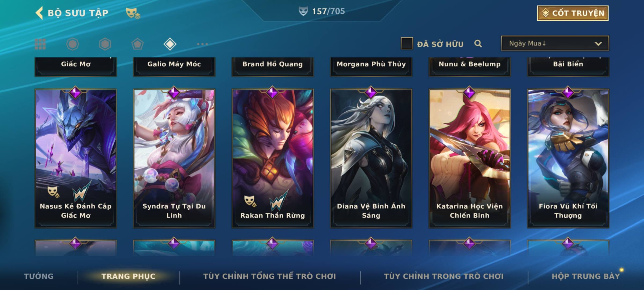The image size is (644, 290).
Task: Select the diamond rarity filter icon
Action: click(170, 44)
